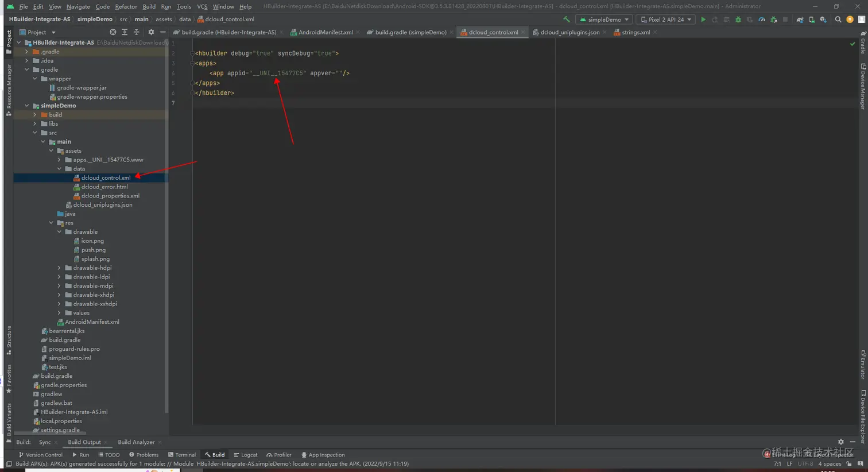The width and height of the screenshot is (868, 472).
Task: Toggle the Problems tool window
Action: click(144, 455)
